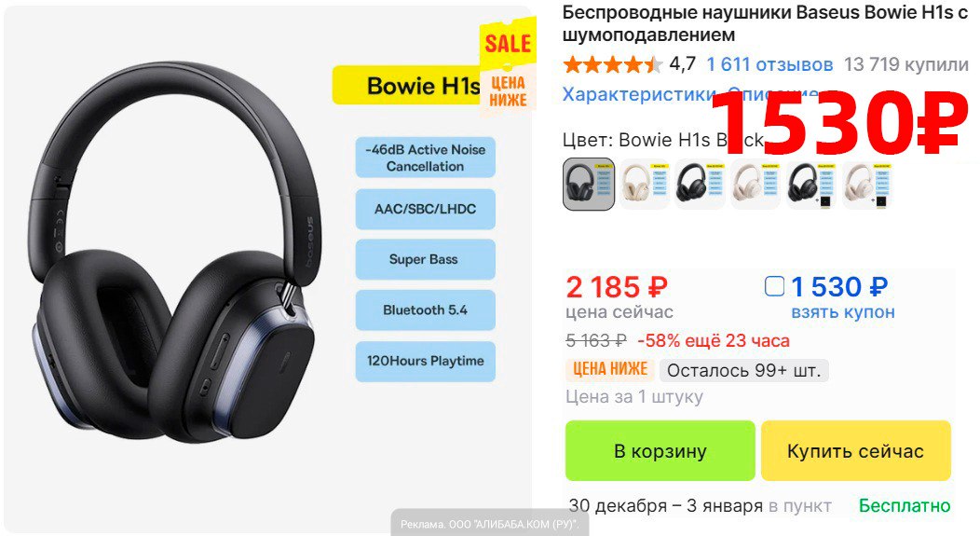Click the 'взять купон' link
980x536 pixels.
843,312
